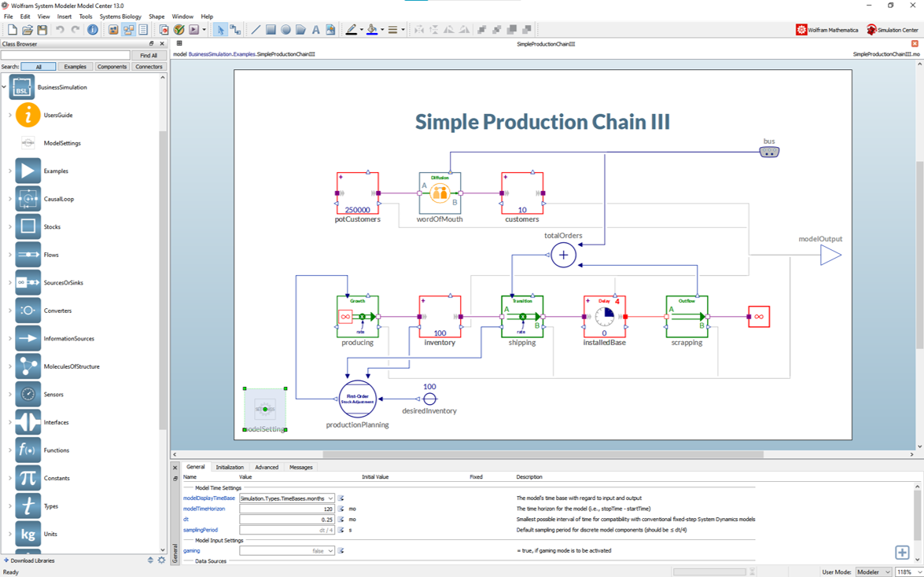Click the model info icon

click(93, 30)
